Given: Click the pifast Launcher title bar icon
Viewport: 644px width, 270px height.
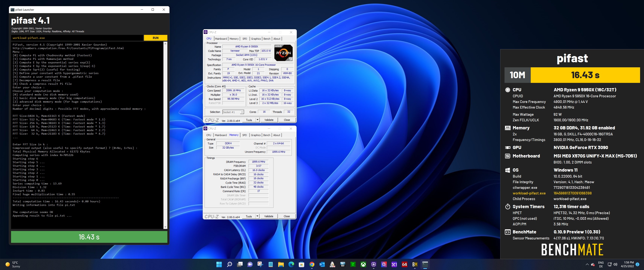Looking at the screenshot, I should click(x=13, y=10).
